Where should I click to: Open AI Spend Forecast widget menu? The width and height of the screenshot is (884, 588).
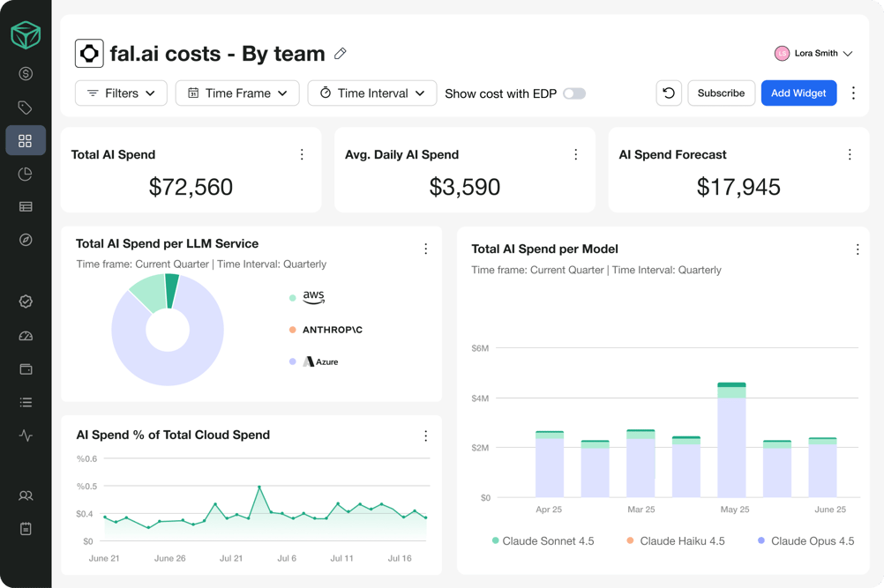click(x=850, y=154)
